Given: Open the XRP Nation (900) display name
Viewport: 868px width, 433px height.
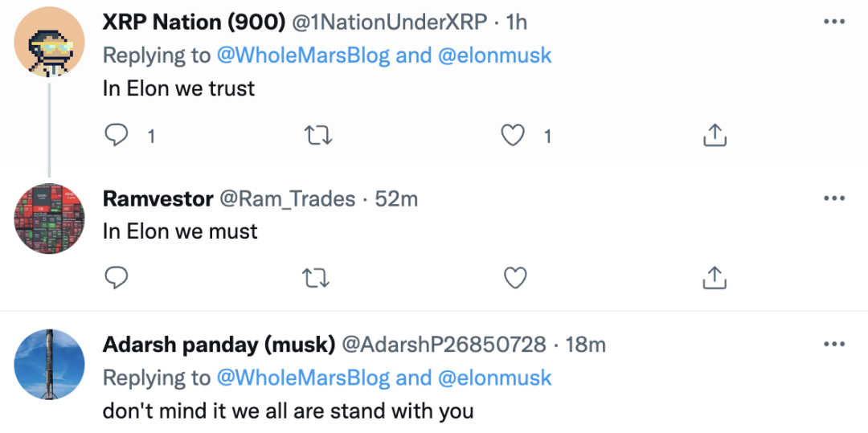Looking at the screenshot, I should [x=194, y=22].
